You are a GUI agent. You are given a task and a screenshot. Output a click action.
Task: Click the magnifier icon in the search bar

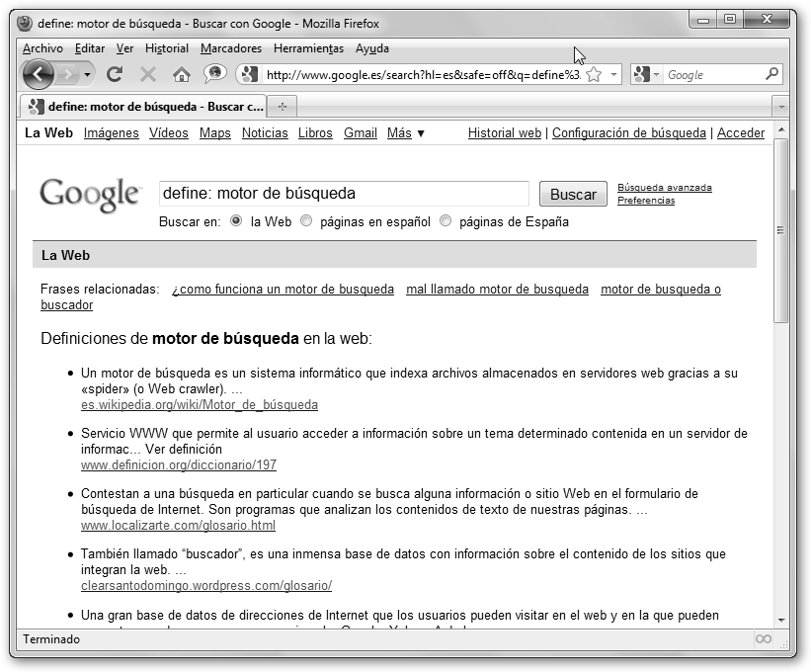[x=772, y=74]
